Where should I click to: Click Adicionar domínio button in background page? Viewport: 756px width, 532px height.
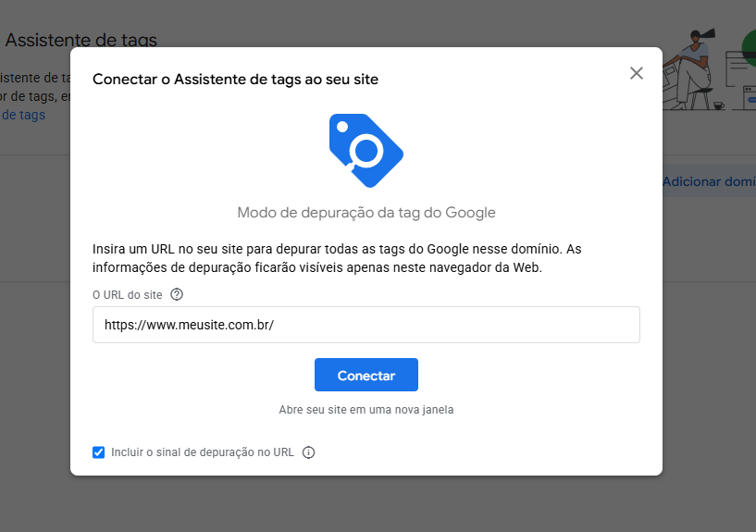tap(709, 181)
